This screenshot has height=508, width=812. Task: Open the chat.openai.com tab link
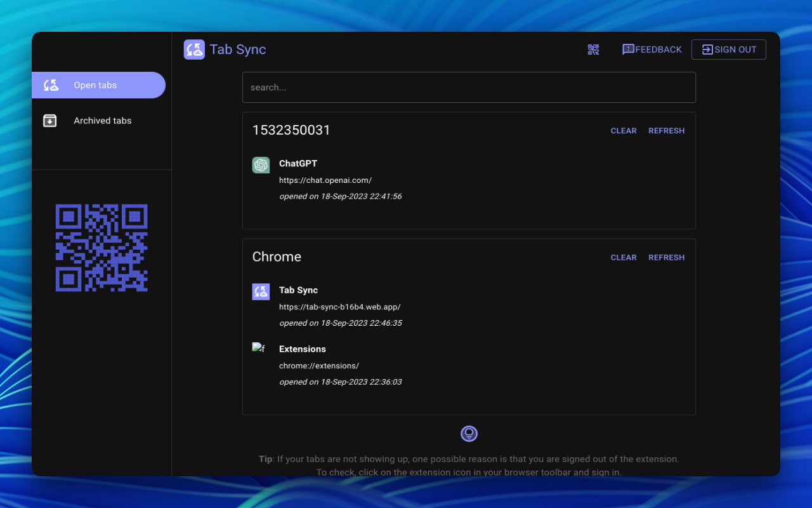(x=325, y=180)
